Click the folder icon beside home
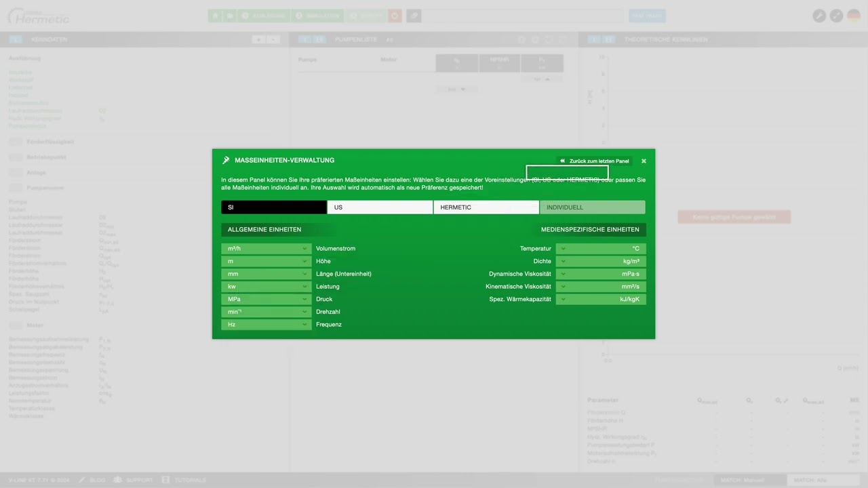The image size is (868, 488). [x=230, y=16]
